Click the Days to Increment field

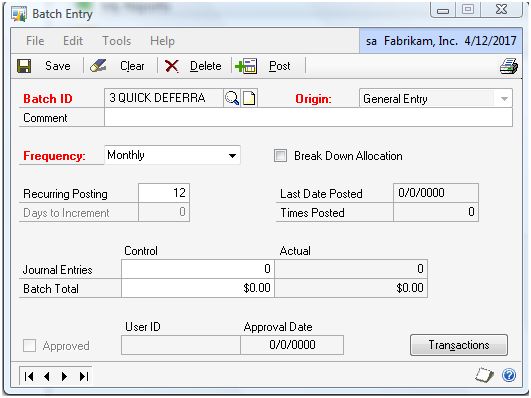click(x=164, y=212)
